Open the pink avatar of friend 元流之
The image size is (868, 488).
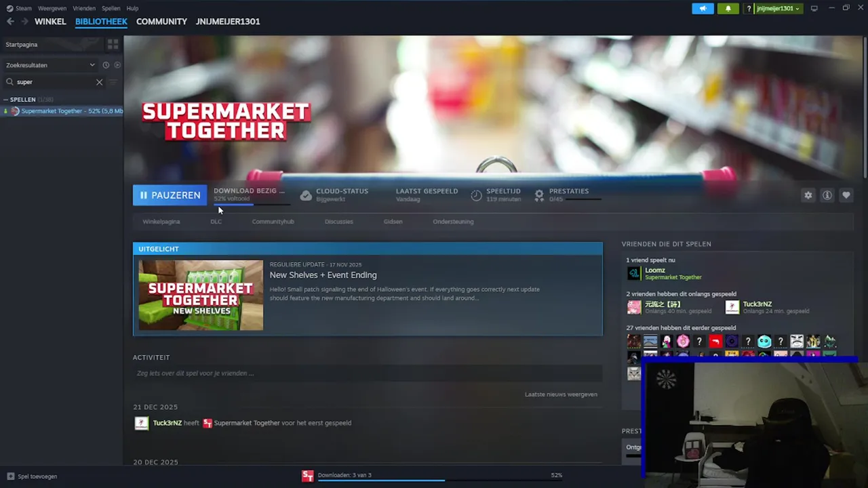(633, 307)
